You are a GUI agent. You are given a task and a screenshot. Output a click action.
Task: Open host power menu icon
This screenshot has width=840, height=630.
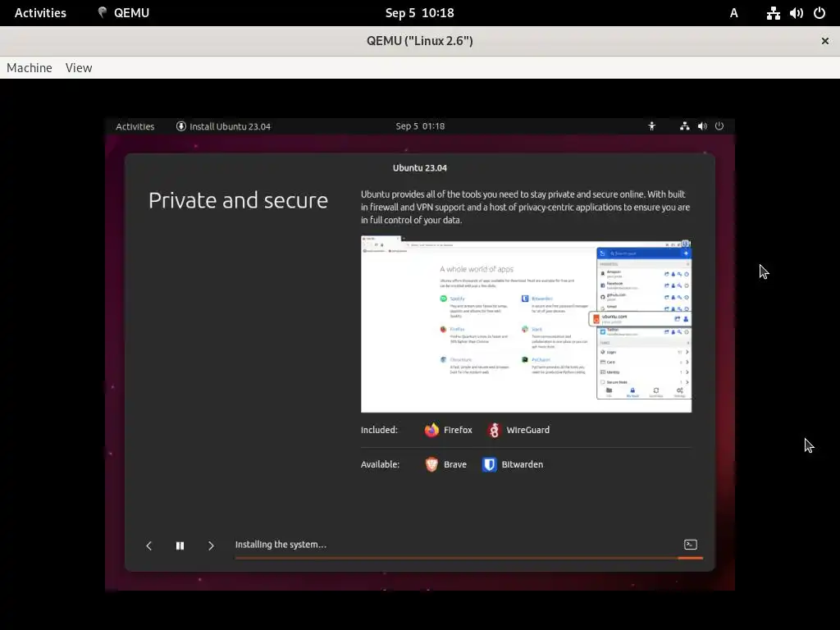pyautogui.click(x=819, y=13)
